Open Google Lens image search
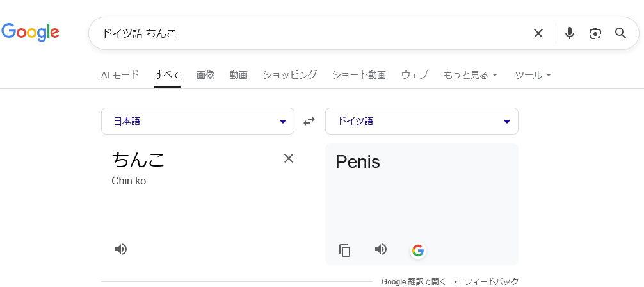The image size is (644, 287). [595, 33]
